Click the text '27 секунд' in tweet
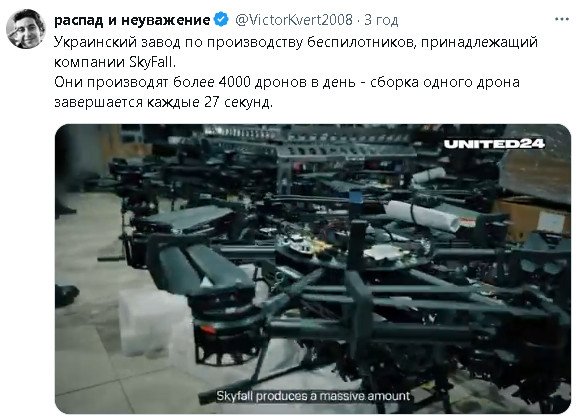 pos(238,102)
